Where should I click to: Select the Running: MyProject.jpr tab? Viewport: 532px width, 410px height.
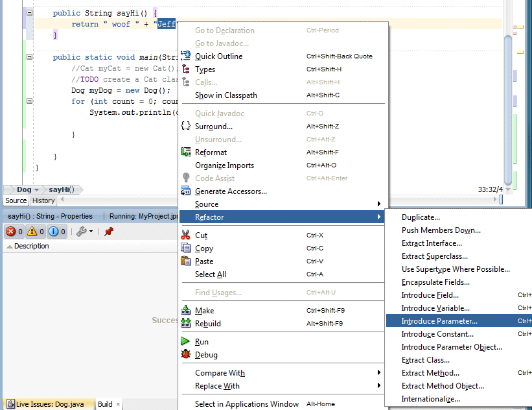point(143,217)
